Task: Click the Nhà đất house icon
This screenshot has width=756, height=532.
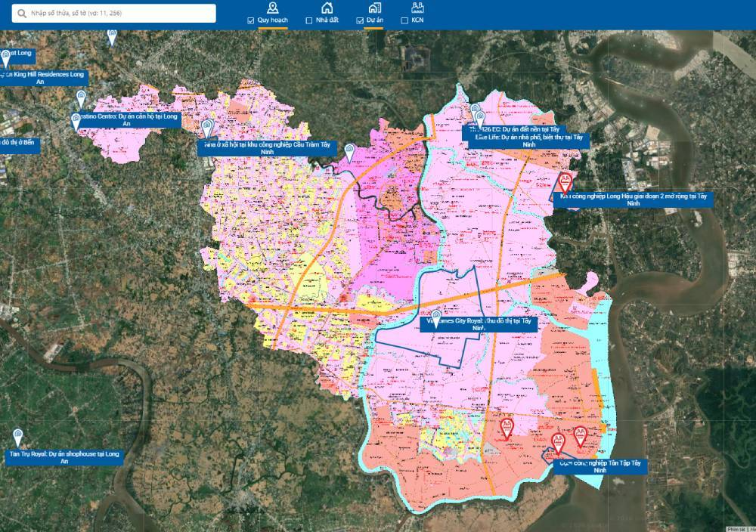Action: coord(326,8)
